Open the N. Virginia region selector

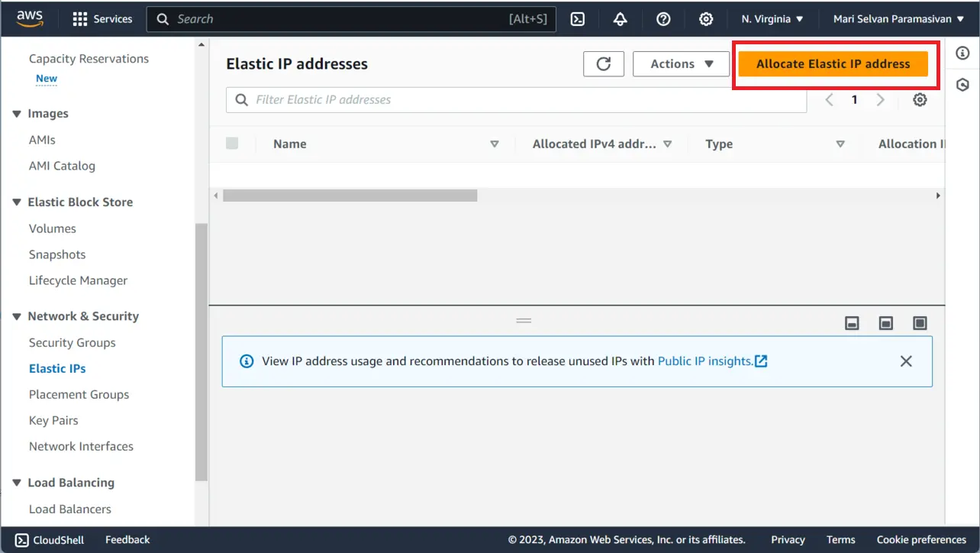(x=772, y=19)
